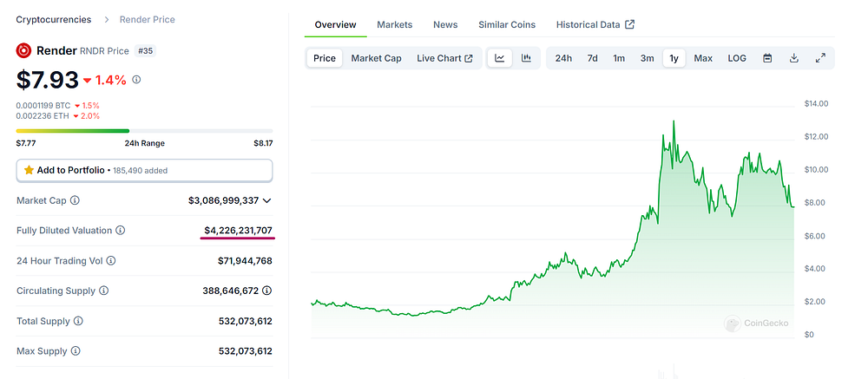Toggle the LOG scale option

(x=737, y=58)
